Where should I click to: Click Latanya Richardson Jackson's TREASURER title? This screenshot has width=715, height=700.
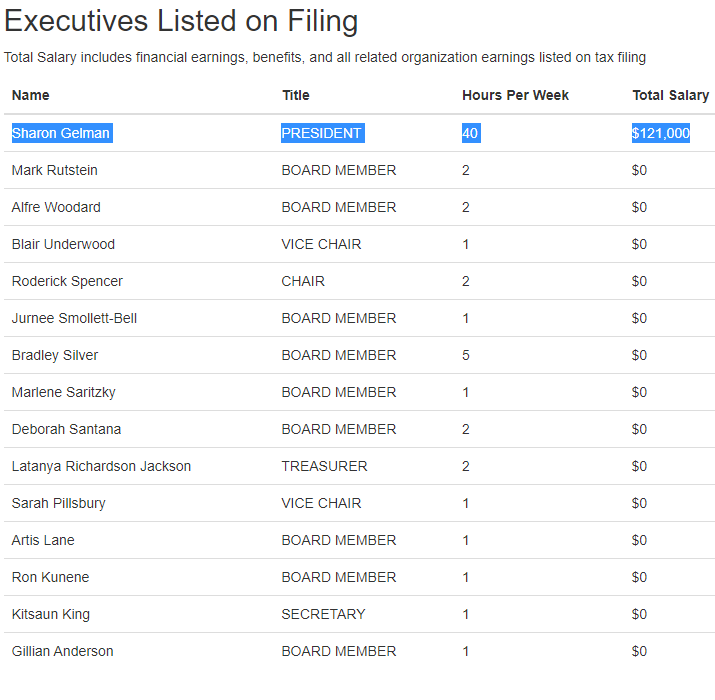324,466
